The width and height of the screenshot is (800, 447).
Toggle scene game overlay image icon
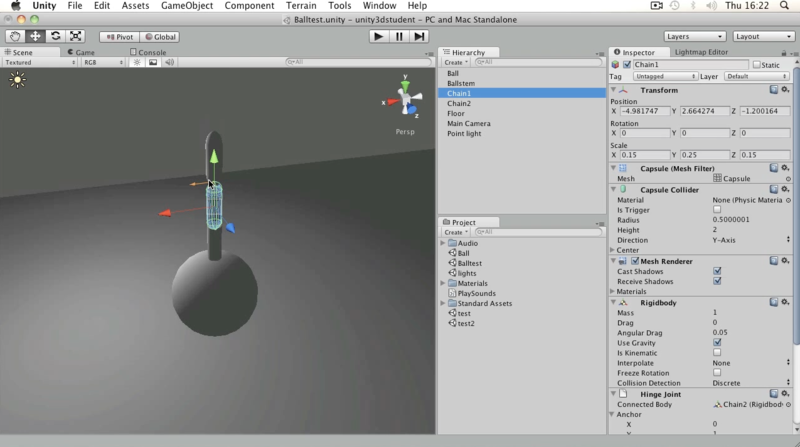(x=153, y=62)
